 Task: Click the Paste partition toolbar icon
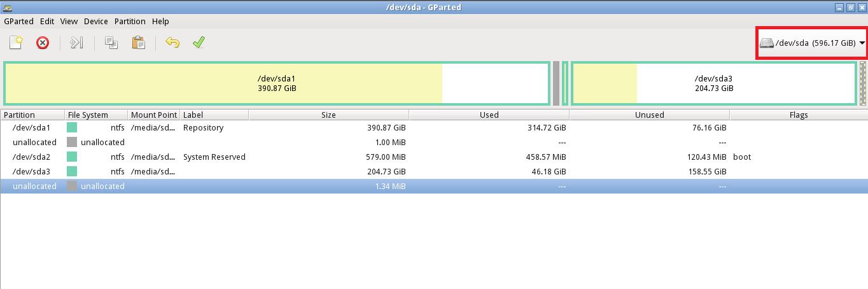pyautogui.click(x=138, y=43)
